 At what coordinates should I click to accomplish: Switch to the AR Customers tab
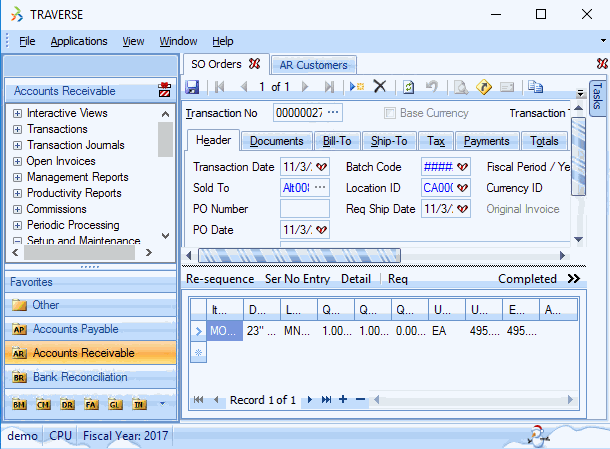(313, 65)
